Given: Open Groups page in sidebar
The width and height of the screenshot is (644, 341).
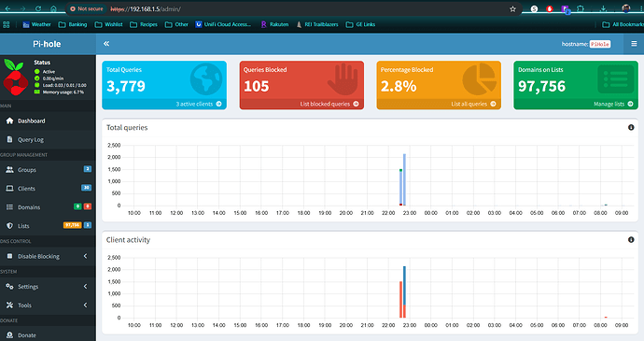Looking at the screenshot, I should tap(48, 169).
